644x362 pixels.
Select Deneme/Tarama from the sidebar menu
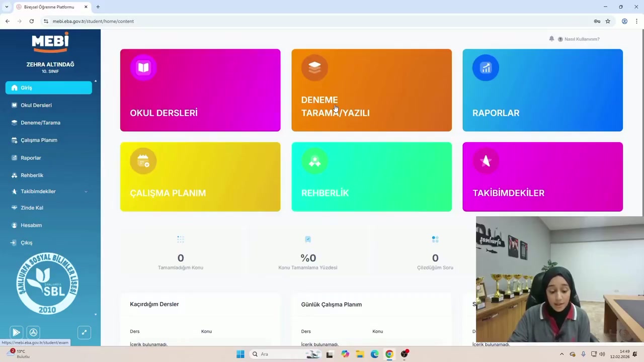pos(40,123)
